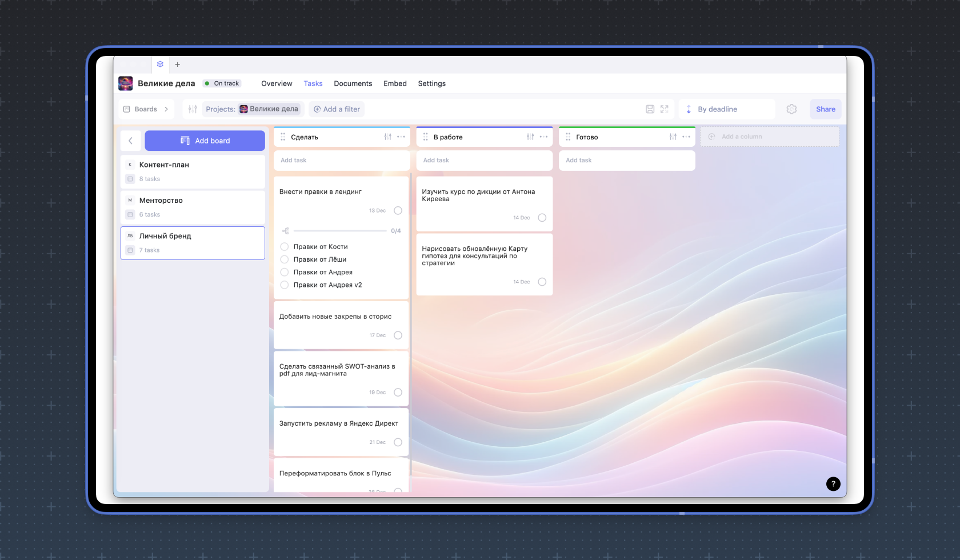Complete task Изучить курс по дикции
This screenshot has width=960, height=560.
542,218
